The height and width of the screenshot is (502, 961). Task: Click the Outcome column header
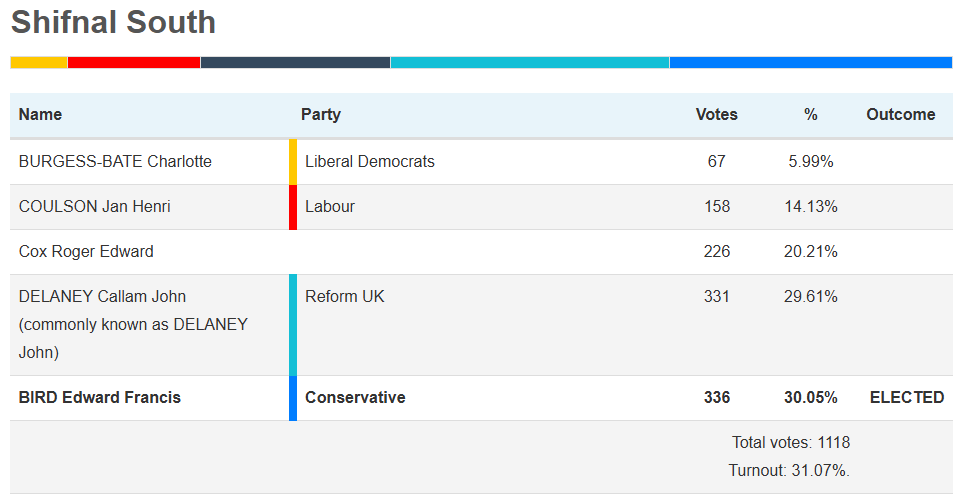point(900,114)
